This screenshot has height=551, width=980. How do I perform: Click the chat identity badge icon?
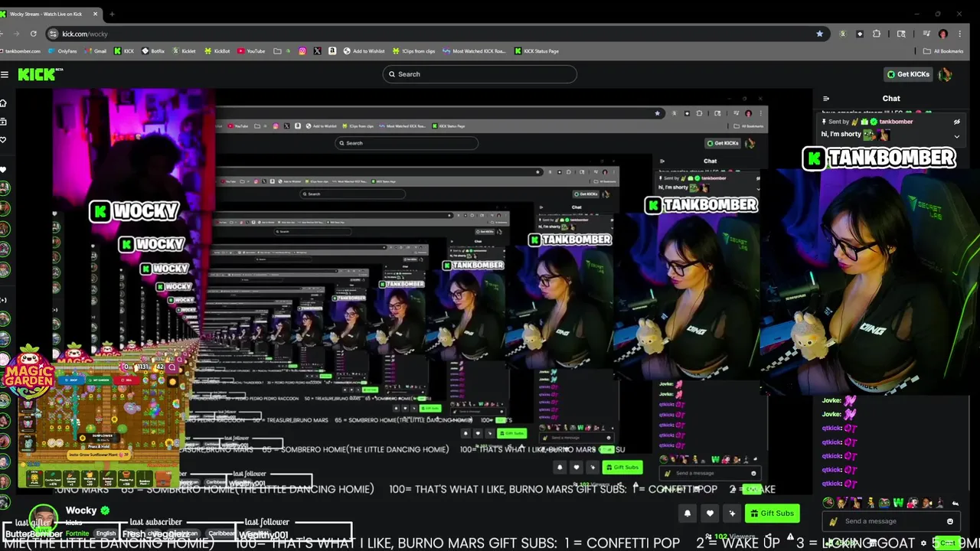834,521
